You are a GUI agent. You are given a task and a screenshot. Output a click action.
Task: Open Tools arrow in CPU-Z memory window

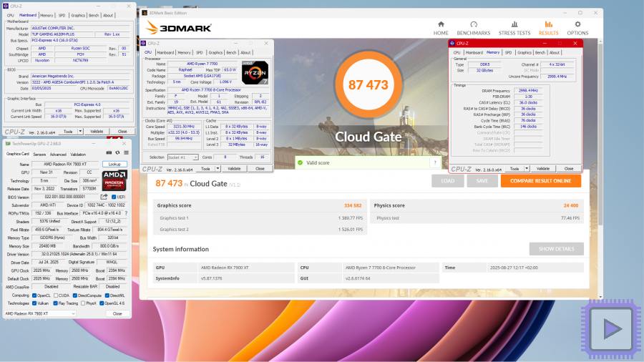pyautogui.click(x=527, y=169)
